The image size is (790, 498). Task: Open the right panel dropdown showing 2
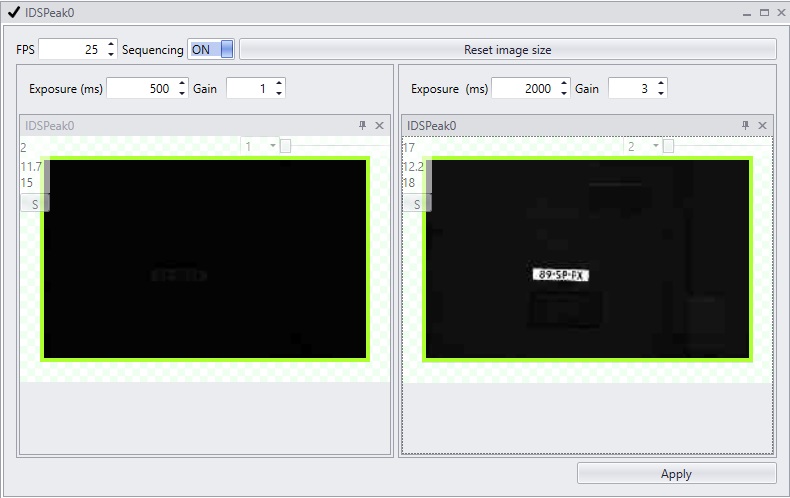click(x=642, y=146)
